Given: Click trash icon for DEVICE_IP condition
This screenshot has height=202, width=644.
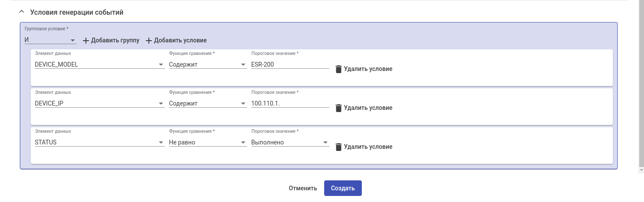Looking at the screenshot, I should coord(338,108).
